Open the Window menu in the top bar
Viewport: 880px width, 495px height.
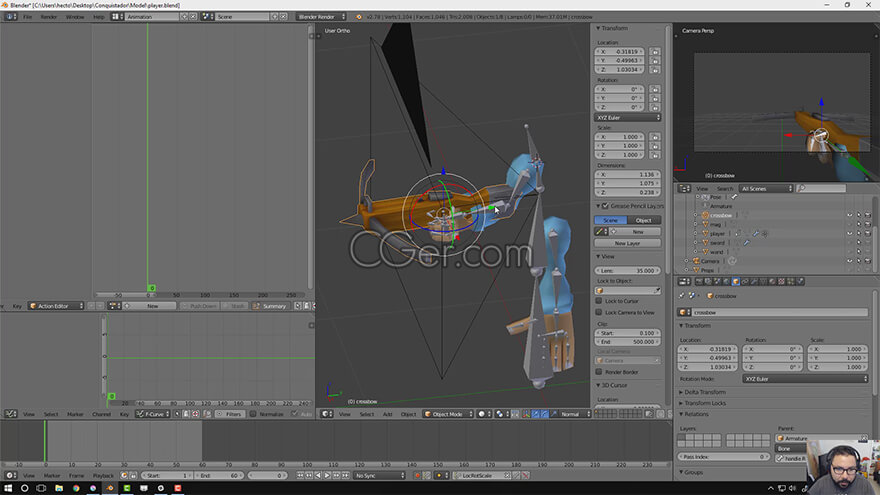pos(75,17)
